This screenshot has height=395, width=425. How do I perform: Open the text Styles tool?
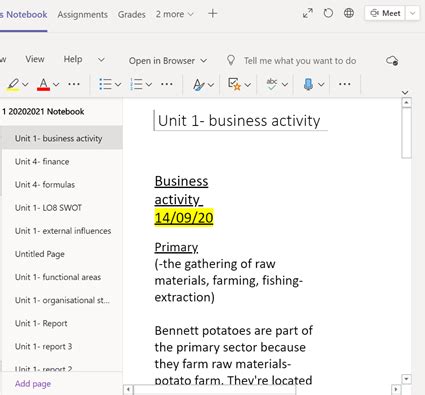199,85
